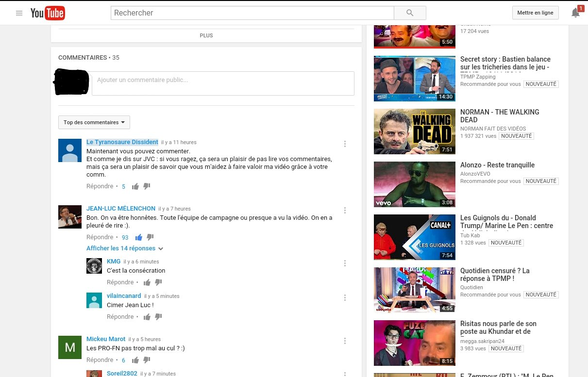Open Mickeu Marot username link

point(106,339)
